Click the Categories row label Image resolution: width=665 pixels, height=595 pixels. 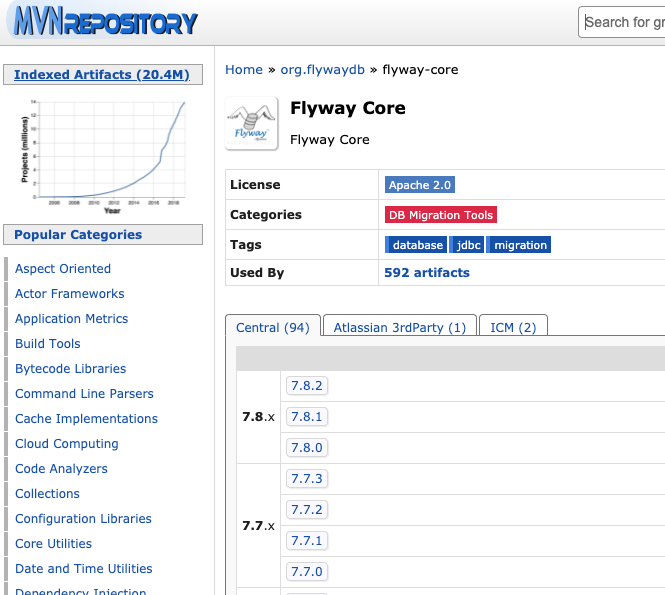(x=265, y=215)
